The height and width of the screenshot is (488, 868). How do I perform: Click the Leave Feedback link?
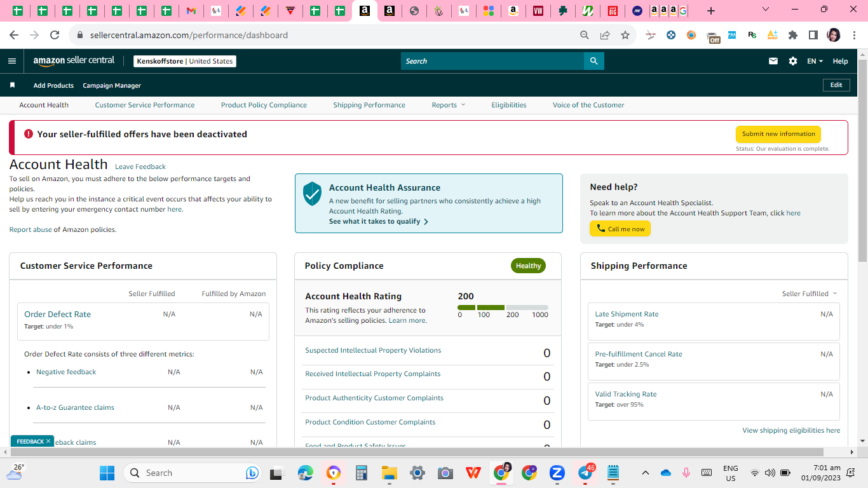140,166
